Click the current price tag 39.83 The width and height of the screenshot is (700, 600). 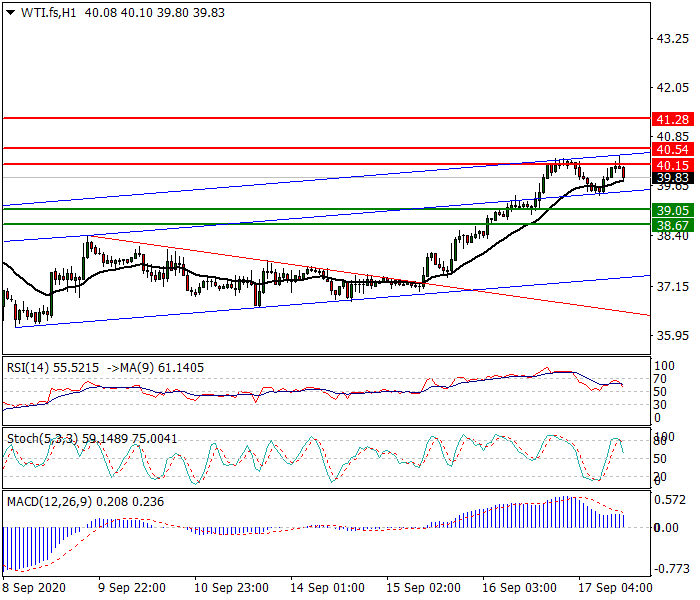tap(673, 178)
